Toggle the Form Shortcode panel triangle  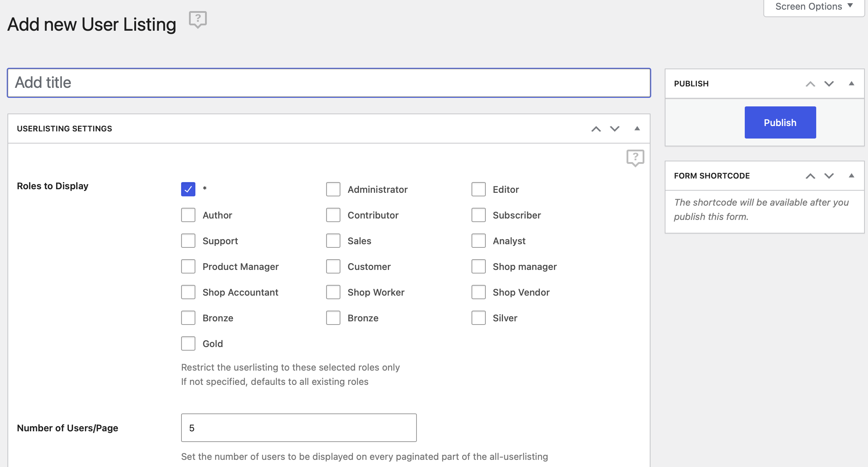(851, 176)
